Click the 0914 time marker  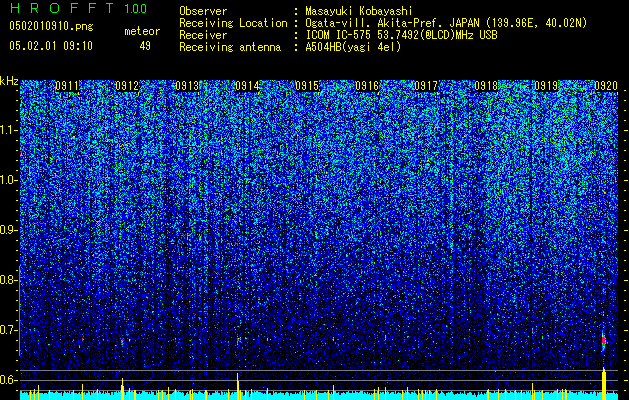247,86
